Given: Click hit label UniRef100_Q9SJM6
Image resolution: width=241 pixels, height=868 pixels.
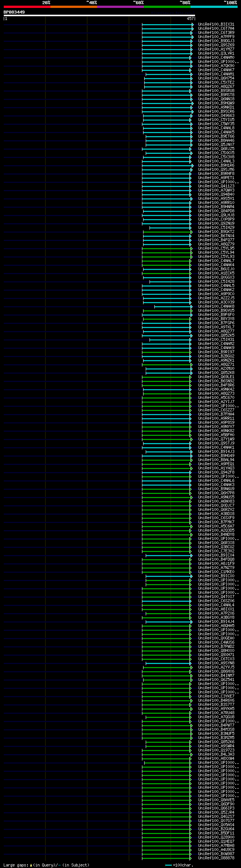Looking at the screenshot, I should click(216, 170).
